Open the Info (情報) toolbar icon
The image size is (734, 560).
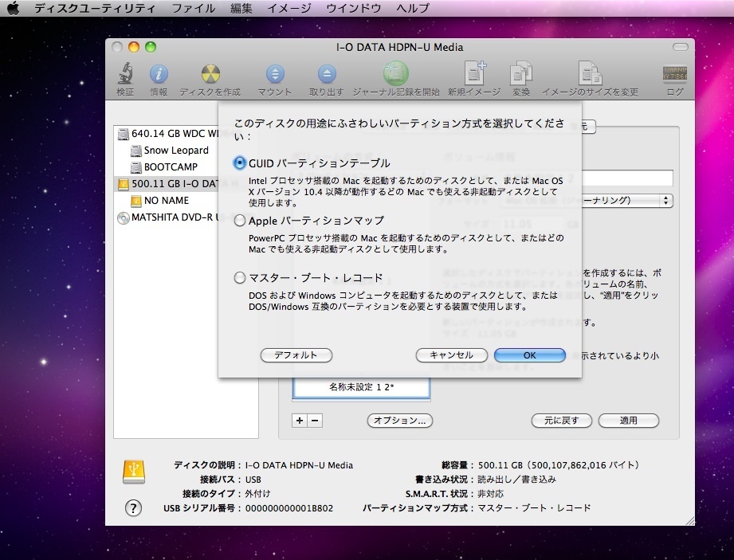pos(159,76)
